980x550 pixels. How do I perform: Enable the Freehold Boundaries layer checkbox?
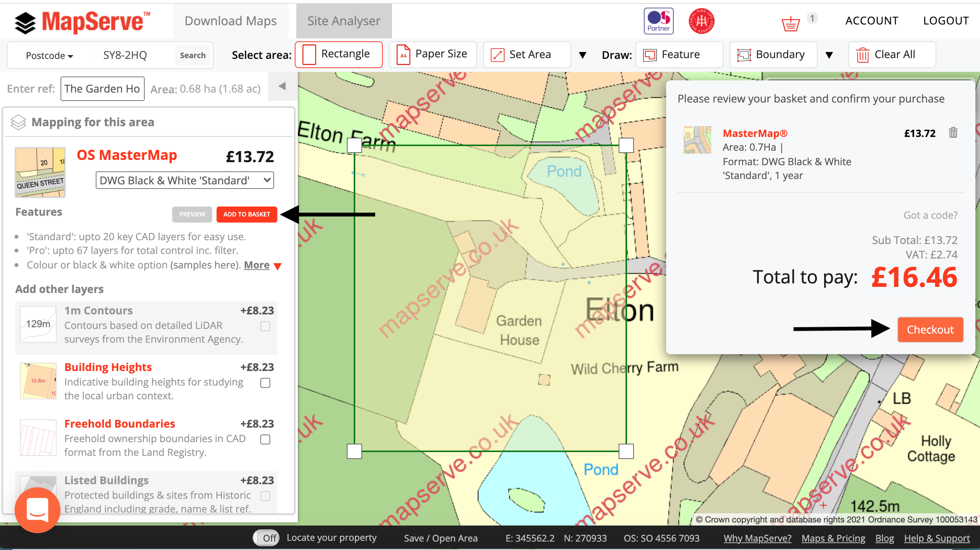click(x=265, y=439)
